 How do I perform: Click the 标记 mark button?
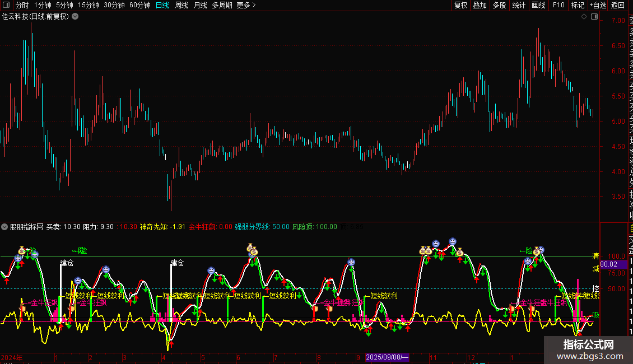pos(578,5)
